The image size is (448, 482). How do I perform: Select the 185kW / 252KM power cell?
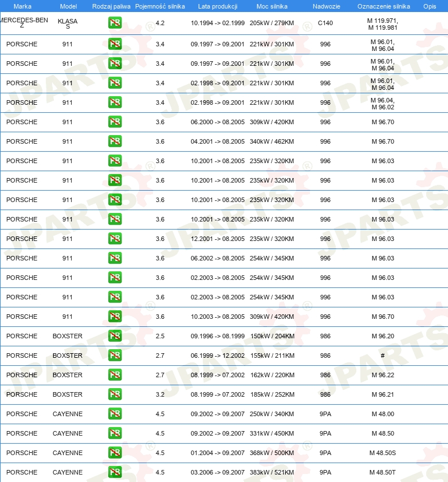(273, 394)
